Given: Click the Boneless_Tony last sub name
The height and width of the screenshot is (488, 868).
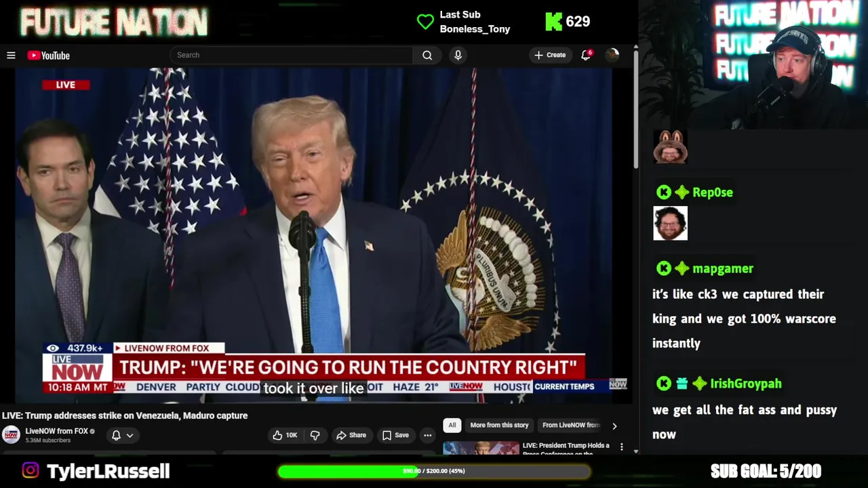Looking at the screenshot, I should click(x=475, y=29).
